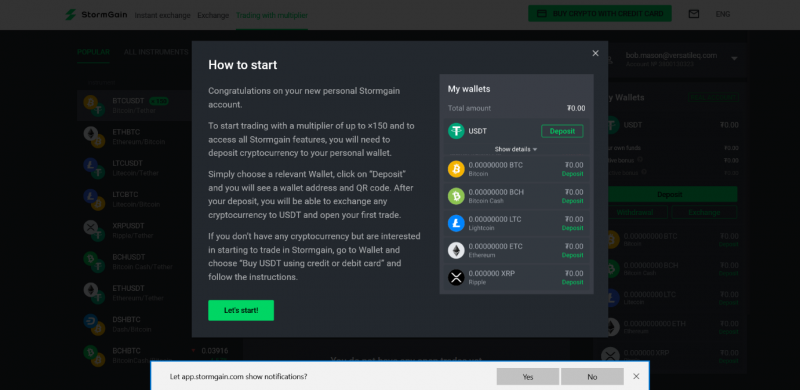The height and width of the screenshot is (390, 800).
Task: Go to the Exchange menu item
Action: 213,15
